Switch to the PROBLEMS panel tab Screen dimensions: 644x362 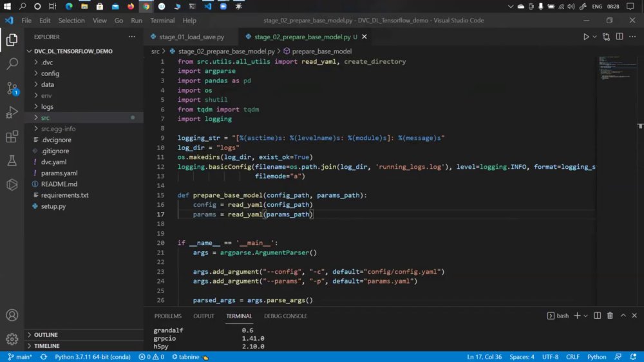[x=167, y=316]
